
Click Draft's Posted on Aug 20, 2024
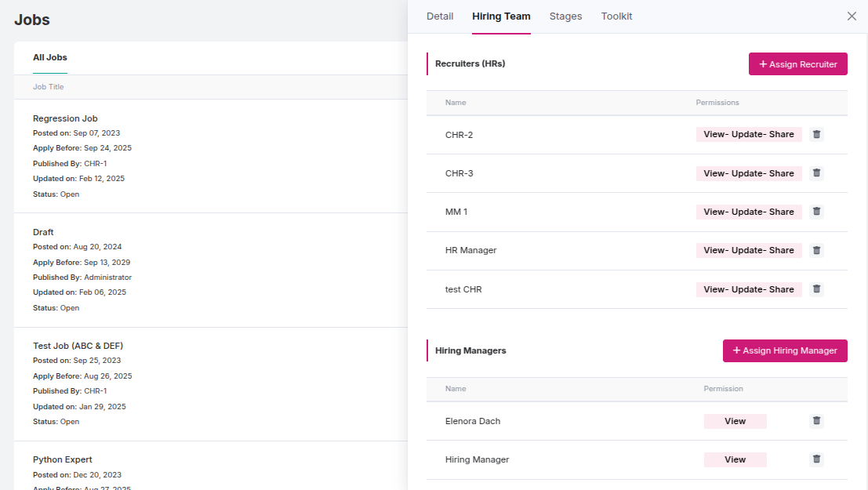coord(77,247)
